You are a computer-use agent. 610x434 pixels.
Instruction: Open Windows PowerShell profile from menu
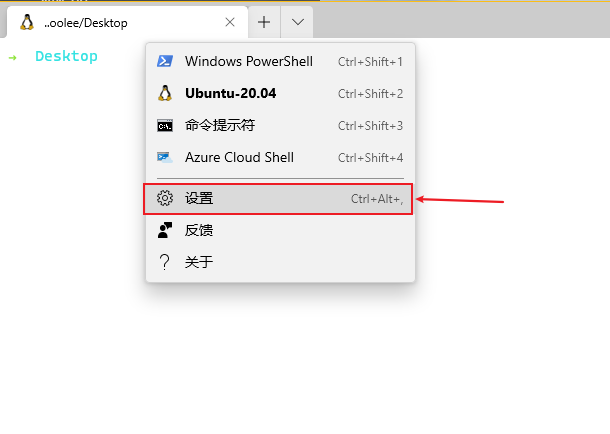(x=280, y=61)
